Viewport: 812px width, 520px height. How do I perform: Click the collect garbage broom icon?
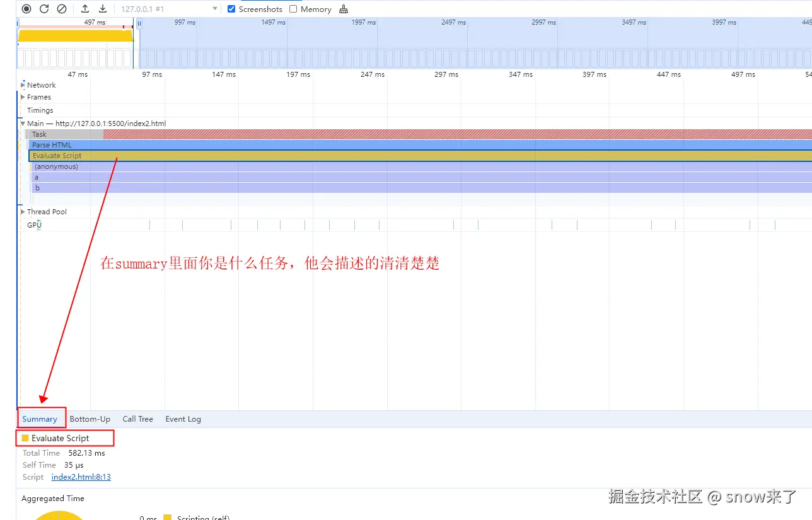coord(344,9)
